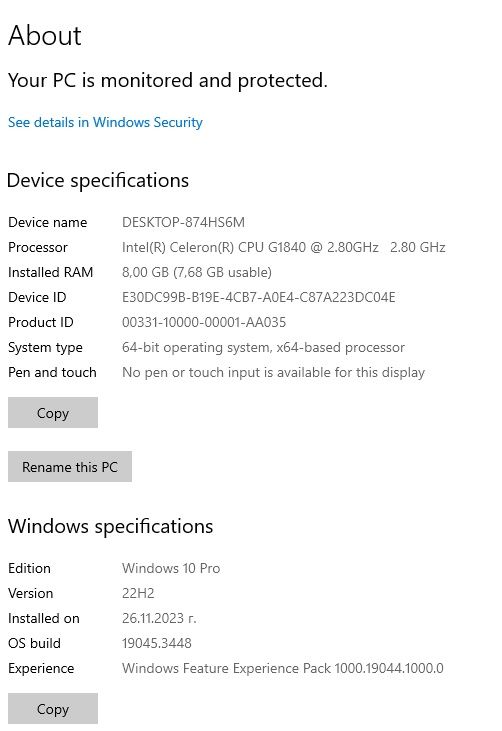Open See details in Windows Security link
This screenshot has height=731, width=502.
pyautogui.click(x=105, y=122)
